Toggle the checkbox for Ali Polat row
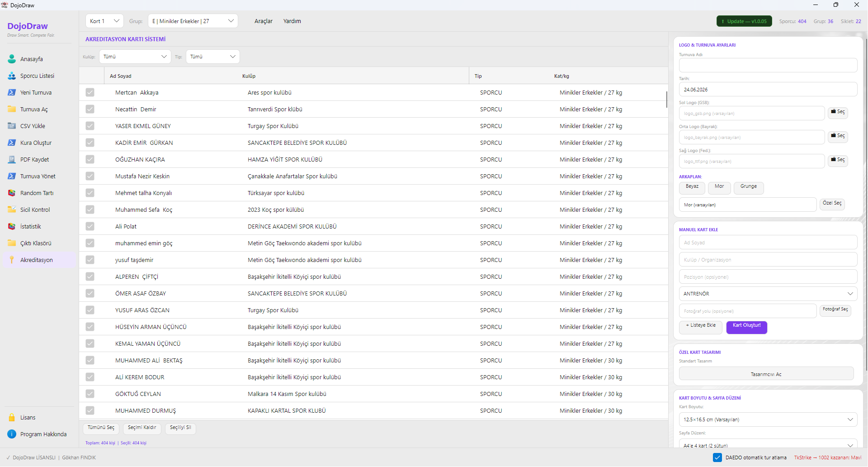868x467 pixels. 90,226
